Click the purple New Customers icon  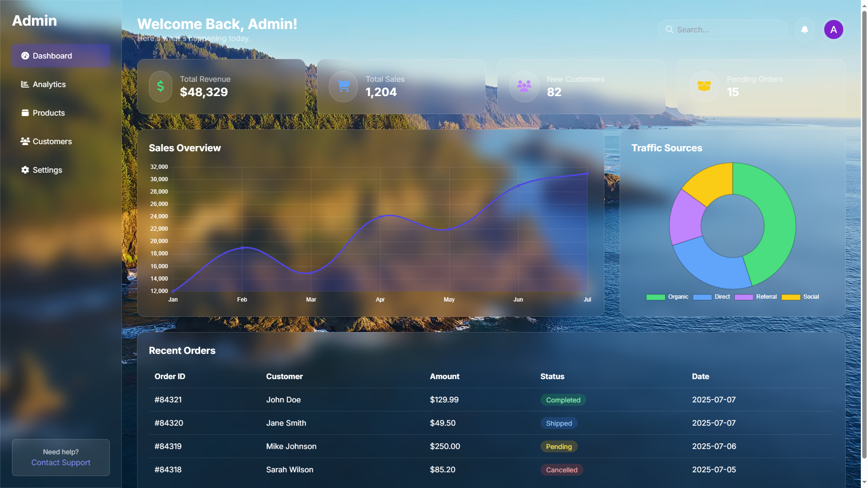coord(524,87)
